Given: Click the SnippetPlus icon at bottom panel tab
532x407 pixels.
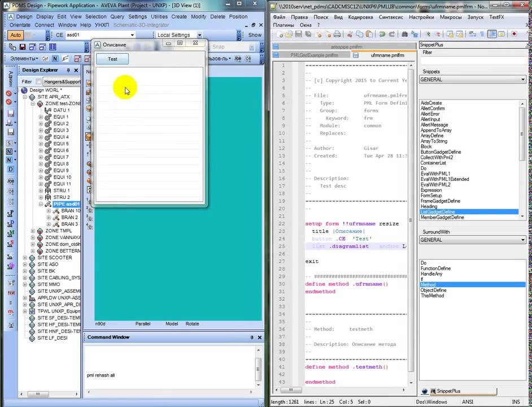Looking at the screenshot, I should click(433, 391).
